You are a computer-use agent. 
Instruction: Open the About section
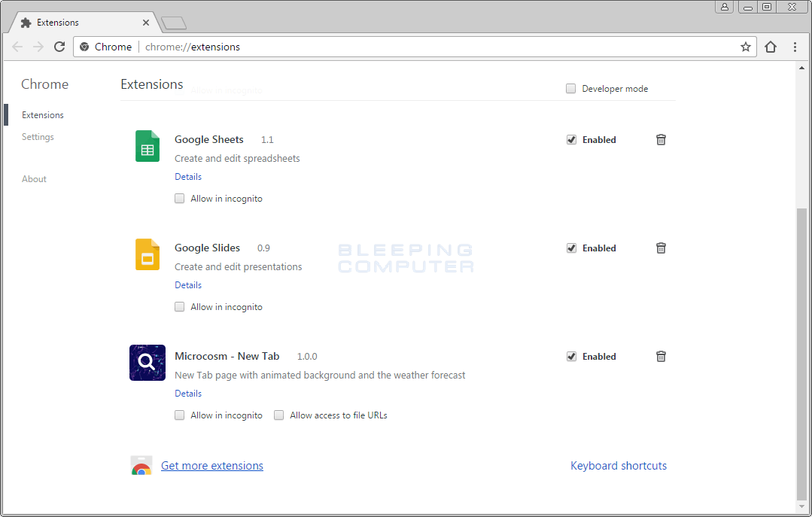pyautogui.click(x=34, y=178)
